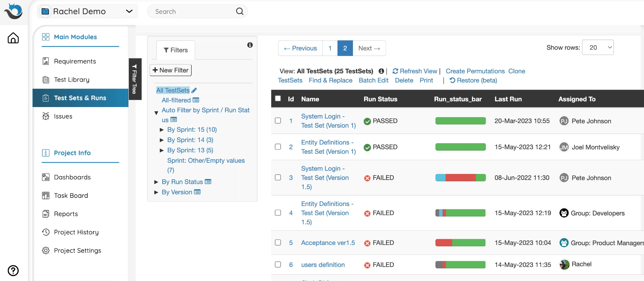The image size is (644, 281).
Task: Open the Show rows dropdown
Action: click(598, 47)
